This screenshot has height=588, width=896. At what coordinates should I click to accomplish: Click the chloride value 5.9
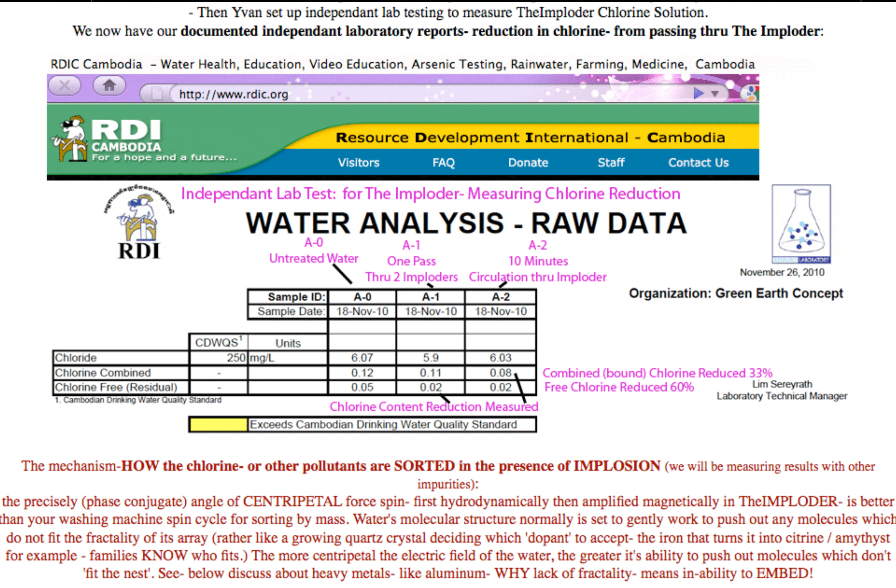[x=431, y=358]
